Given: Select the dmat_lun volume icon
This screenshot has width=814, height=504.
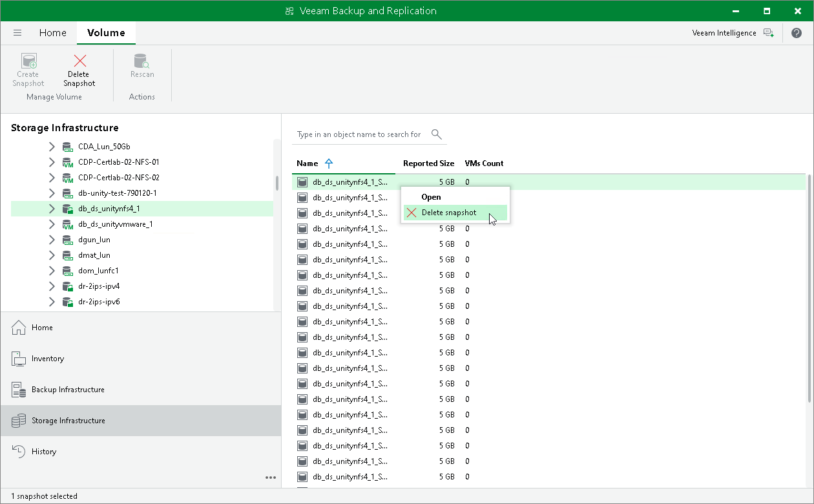Looking at the screenshot, I should tap(67, 255).
